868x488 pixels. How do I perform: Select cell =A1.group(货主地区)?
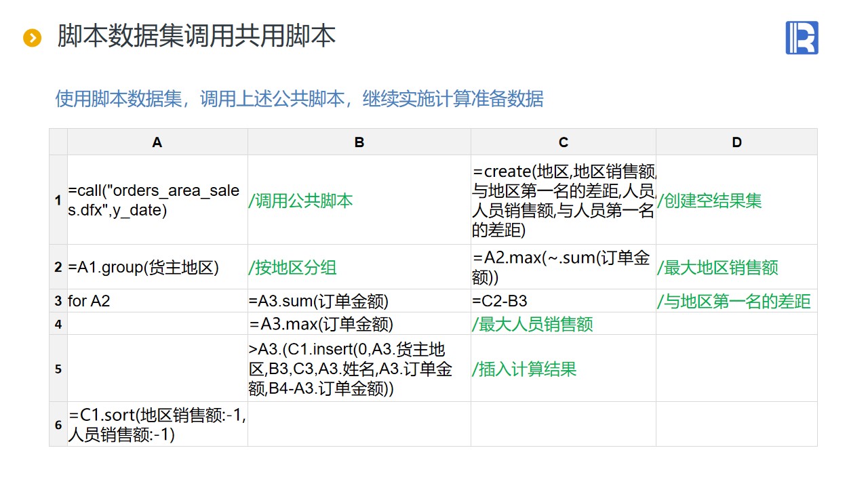pos(157,267)
